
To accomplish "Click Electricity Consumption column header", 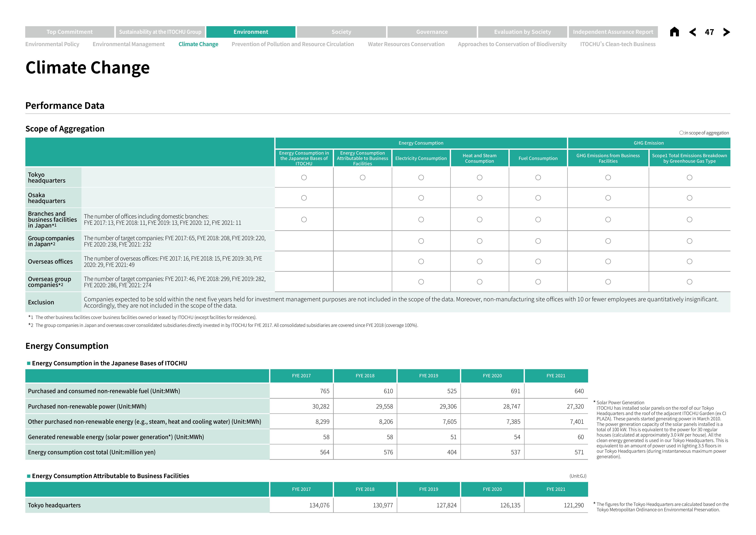I will point(421,158).
